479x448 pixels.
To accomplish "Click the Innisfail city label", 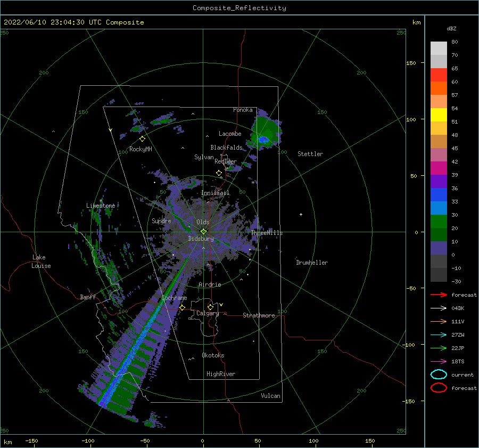I will click(x=216, y=193).
